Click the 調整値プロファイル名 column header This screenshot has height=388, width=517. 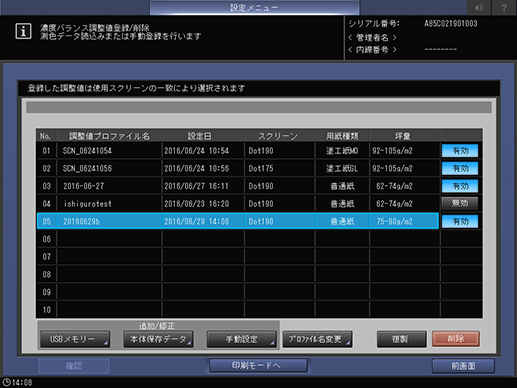(x=109, y=136)
